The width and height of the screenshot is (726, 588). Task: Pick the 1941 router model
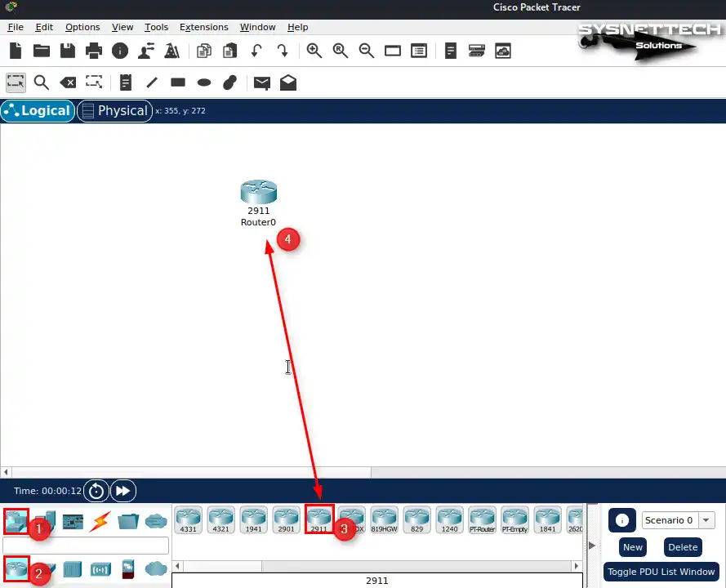254,519
